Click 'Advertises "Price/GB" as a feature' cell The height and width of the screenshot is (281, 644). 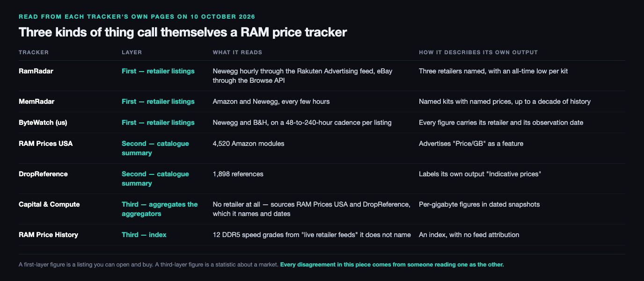[471, 144]
